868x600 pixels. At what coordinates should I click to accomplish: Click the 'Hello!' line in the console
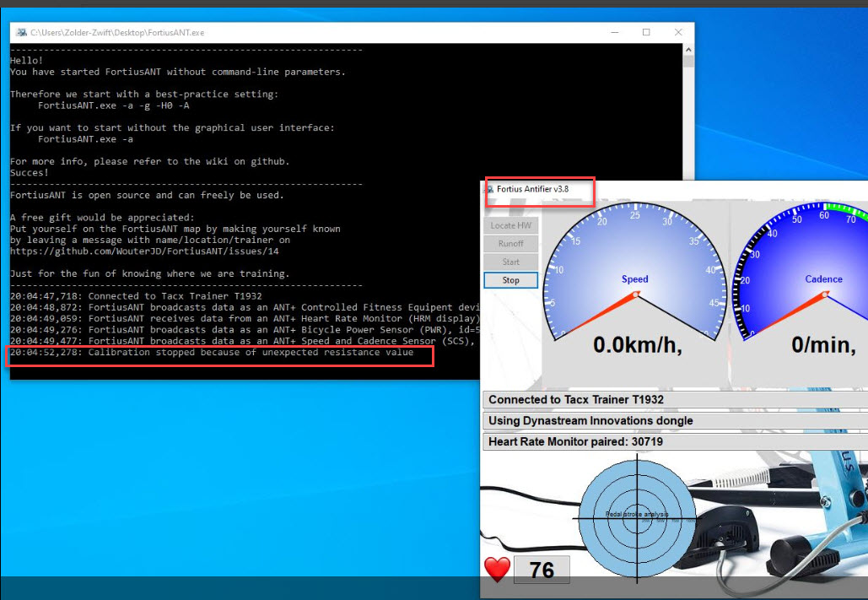(x=27, y=61)
